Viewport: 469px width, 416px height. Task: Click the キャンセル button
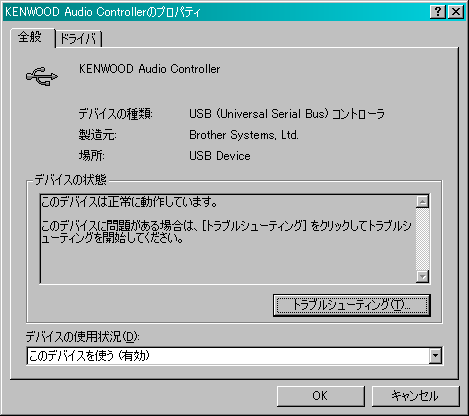click(x=415, y=396)
